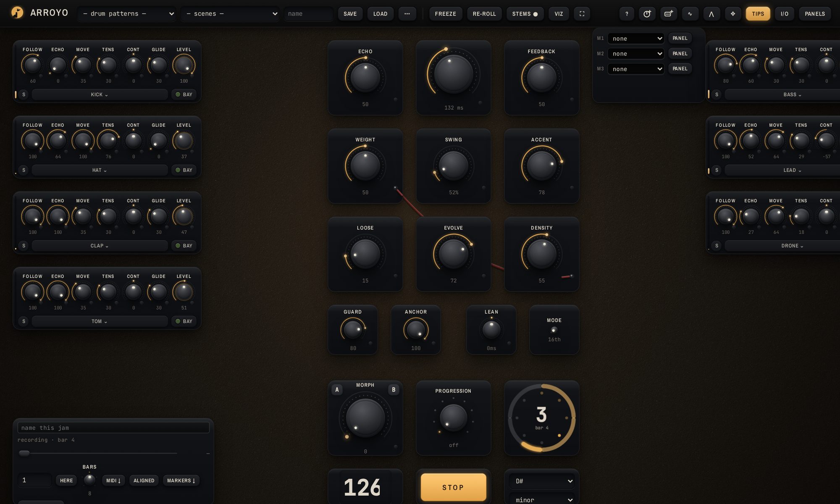840x504 pixels.
Task: Toggle BAY on the CLAP track
Action: point(184,246)
